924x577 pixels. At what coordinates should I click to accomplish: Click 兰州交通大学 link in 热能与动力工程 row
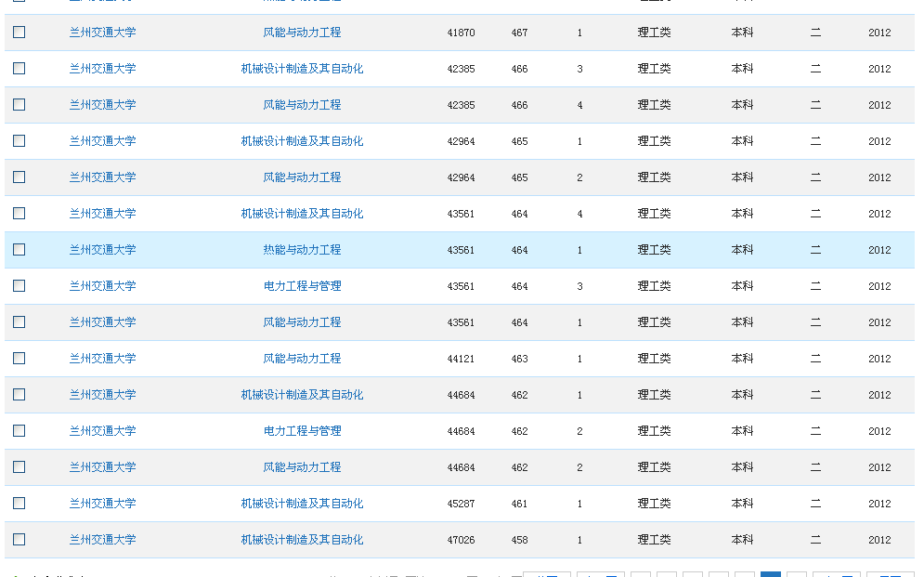(102, 250)
